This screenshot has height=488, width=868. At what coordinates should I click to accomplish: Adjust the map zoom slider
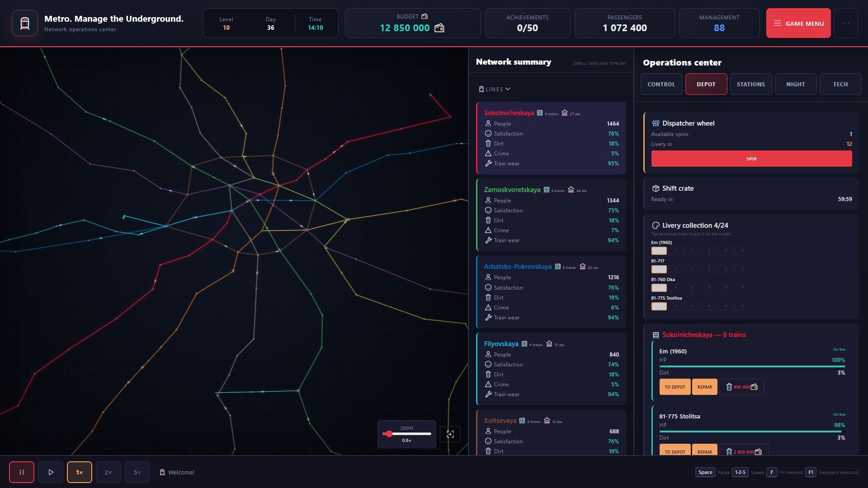[407, 434]
